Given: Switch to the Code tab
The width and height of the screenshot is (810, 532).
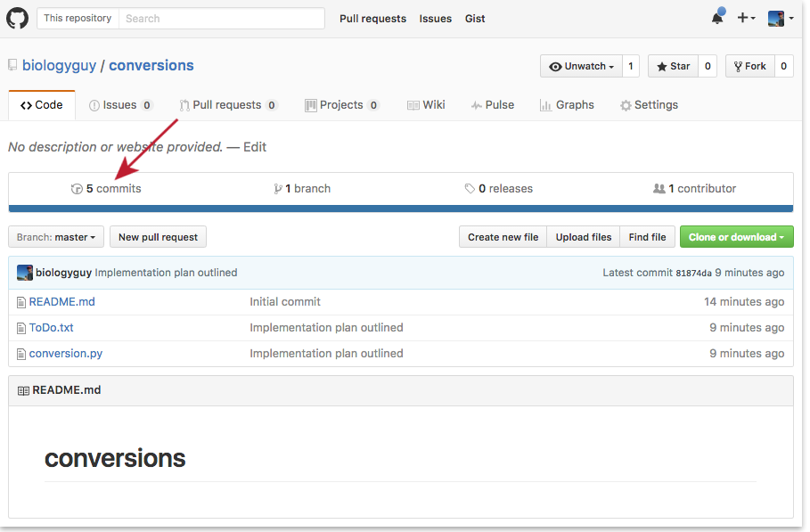Looking at the screenshot, I should (x=42, y=105).
